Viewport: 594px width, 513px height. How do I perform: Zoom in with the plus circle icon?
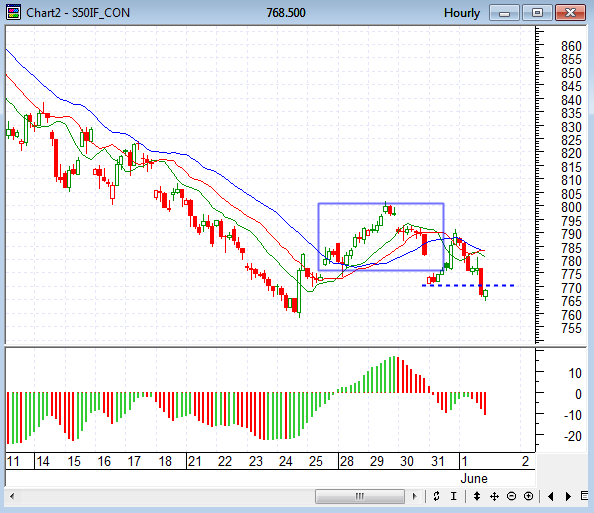point(528,496)
